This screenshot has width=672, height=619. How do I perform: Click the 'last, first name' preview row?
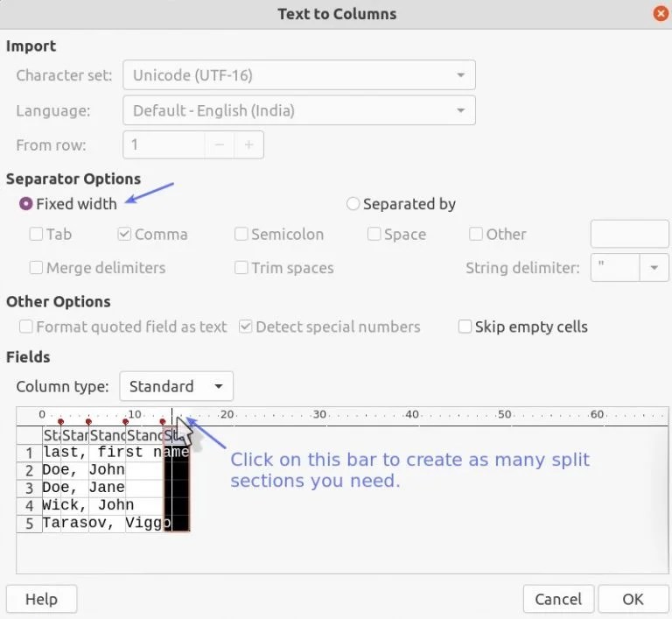pyautogui.click(x=115, y=452)
